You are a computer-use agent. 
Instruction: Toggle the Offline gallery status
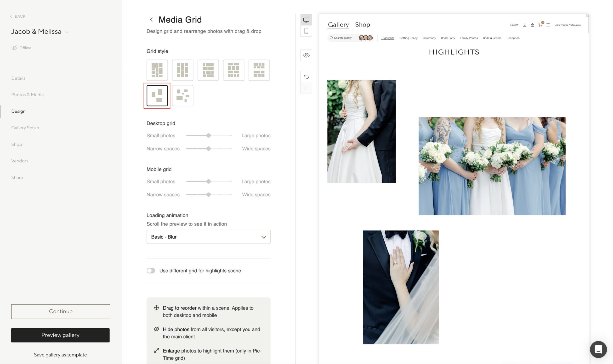21,48
